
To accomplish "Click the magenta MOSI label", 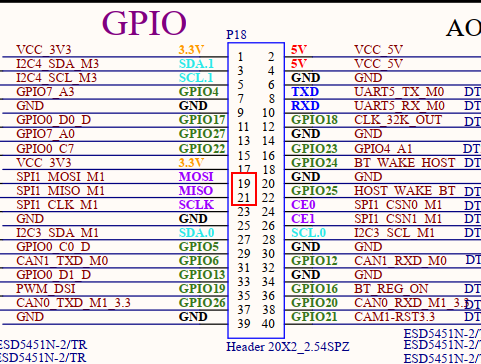I will click(x=196, y=176).
